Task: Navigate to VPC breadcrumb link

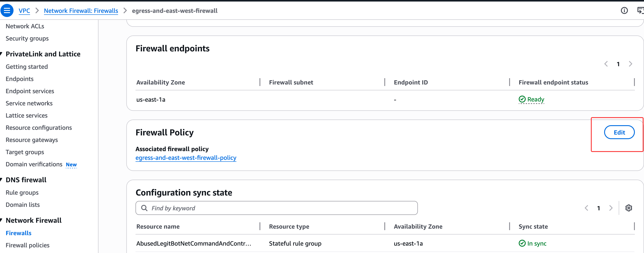Action: pyautogui.click(x=24, y=11)
